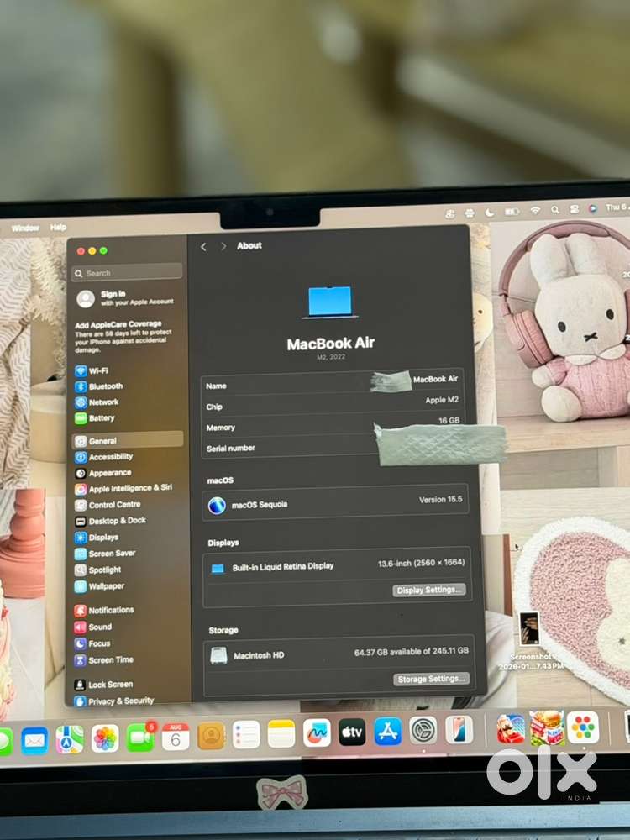Open Bluetooth settings in sidebar
The width and height of the screenshot is (630, 840).
click(x=98, y=386)
